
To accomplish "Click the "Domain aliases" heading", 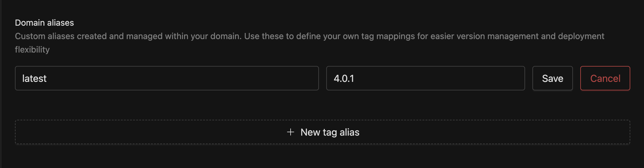I will point(45,23).
